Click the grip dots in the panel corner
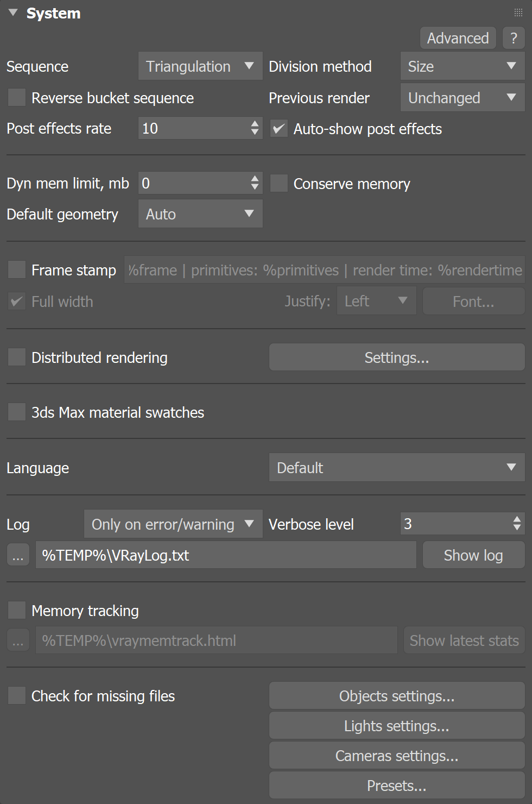The image size is (532, 804). [518, 12]
